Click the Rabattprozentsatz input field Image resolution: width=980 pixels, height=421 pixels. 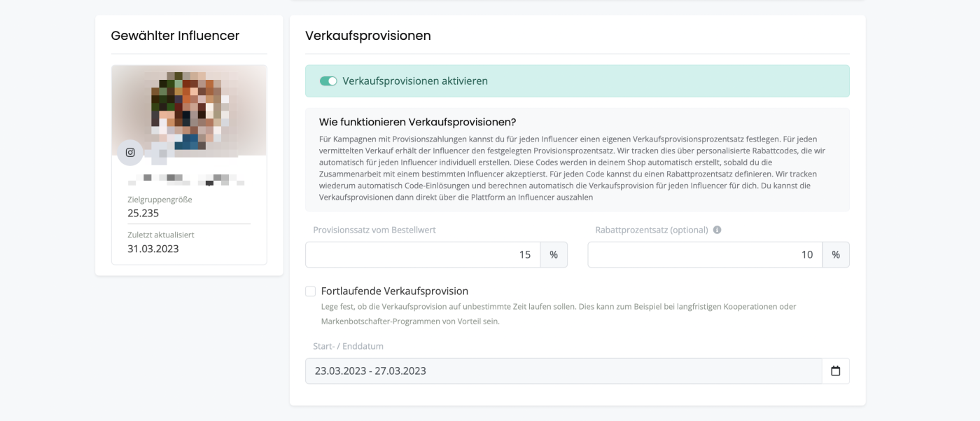(705, 255)
